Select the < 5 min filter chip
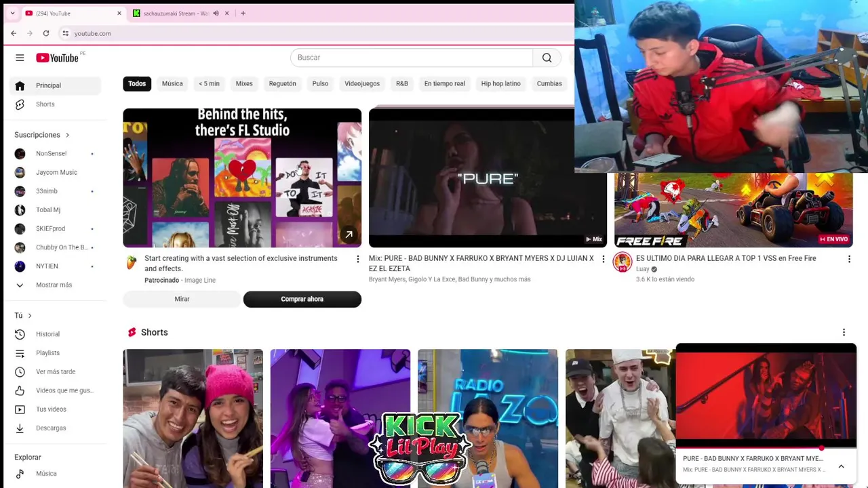The image size is (868, 488). pos(209,83)
